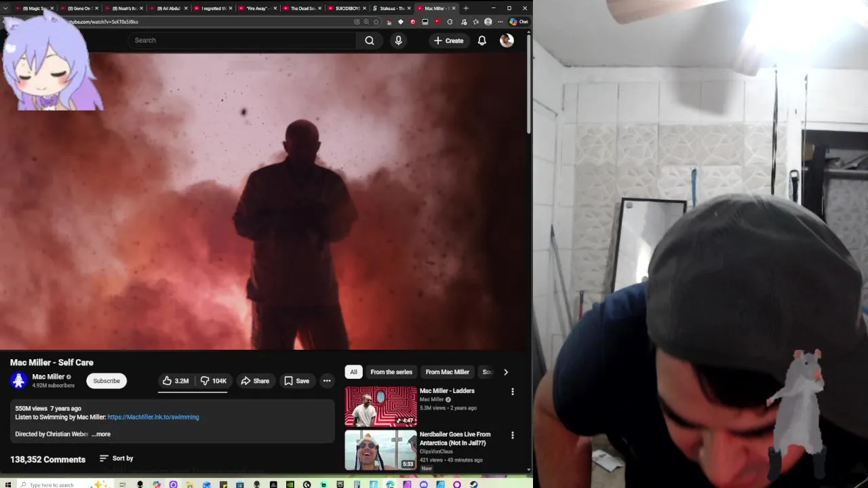Select 'From the series' filter chip

[x=391, y=372]
